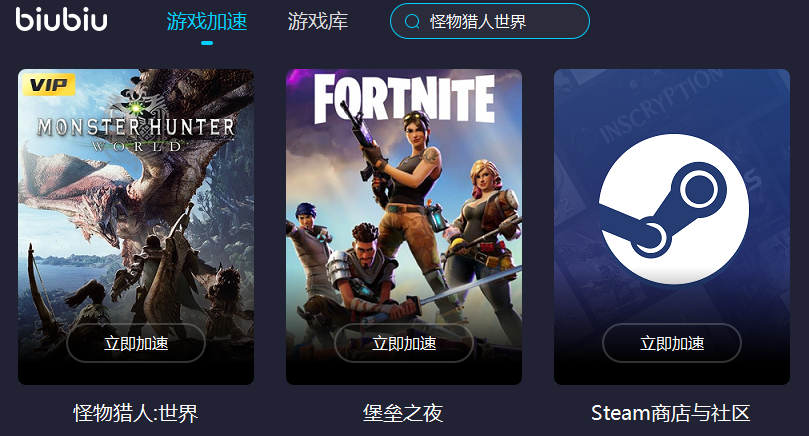The image size is (809, 436).
Task: Click the VIP badge on Monster Hunter
Action: coord(49,85)
